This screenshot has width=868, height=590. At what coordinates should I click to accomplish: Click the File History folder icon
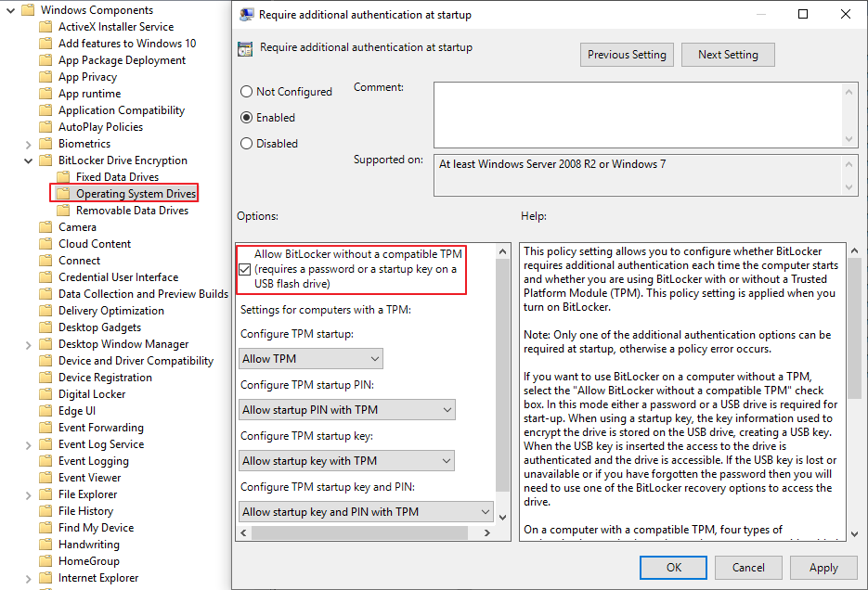[45, 511]
